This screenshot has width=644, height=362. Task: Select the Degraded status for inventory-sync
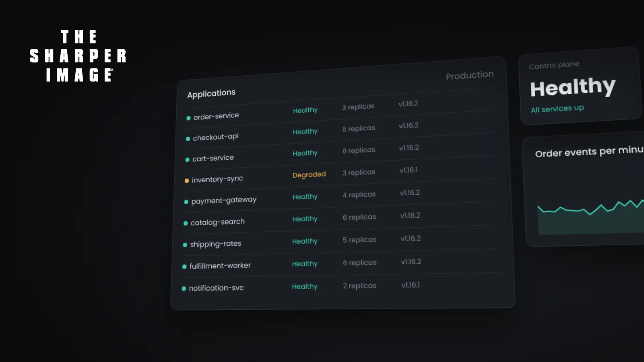309,175
